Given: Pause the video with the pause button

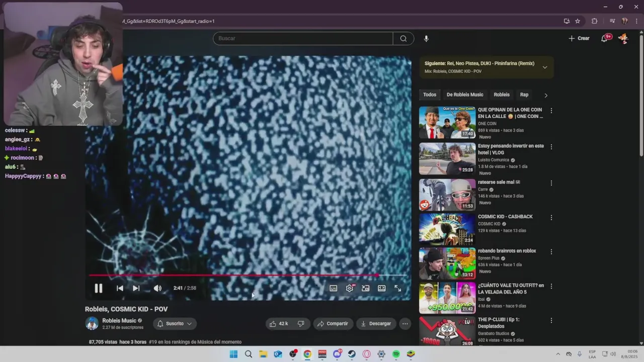Looking at the screenshot, I should click(x=98, y=288).
